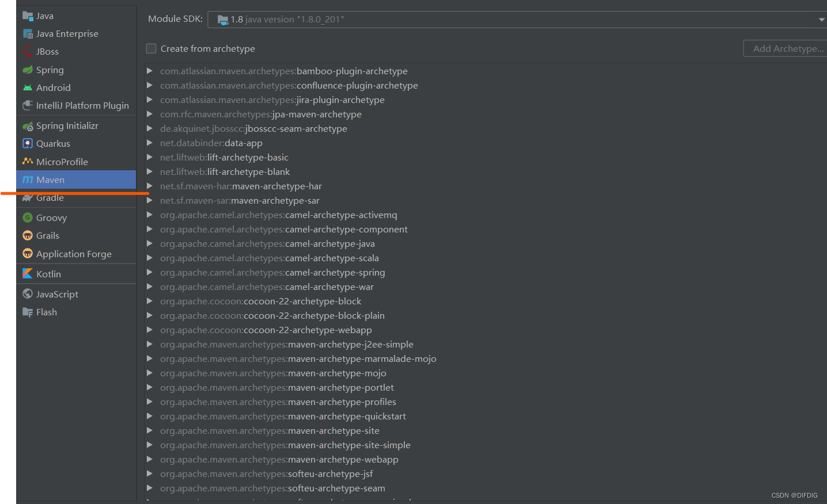Screen dimensions: 827x504
Task: Click the Groovy green G icon
Action: tap(28, 217)
